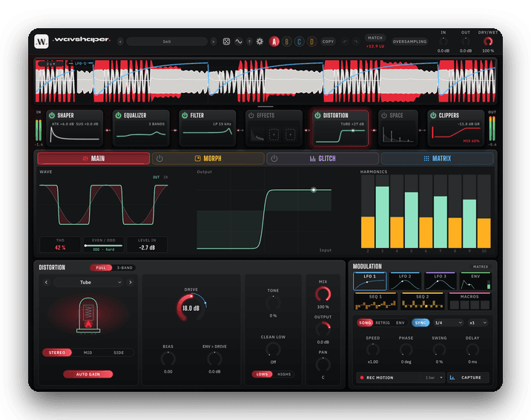Enable Space module power
This screenshot has height=420, width=531.
pyautogui.click(x=384, y=116)
